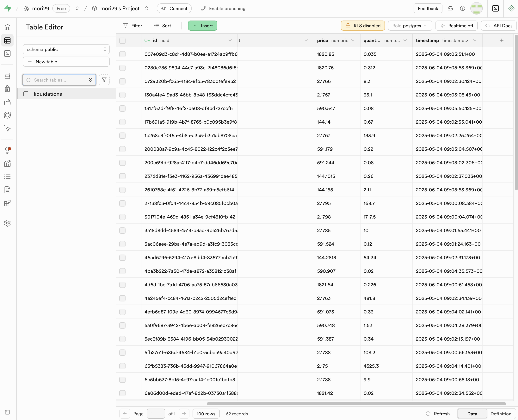Check the row 007e09d3 checkbox
Viewport: 518px width, 420px height.
point(122,54)
